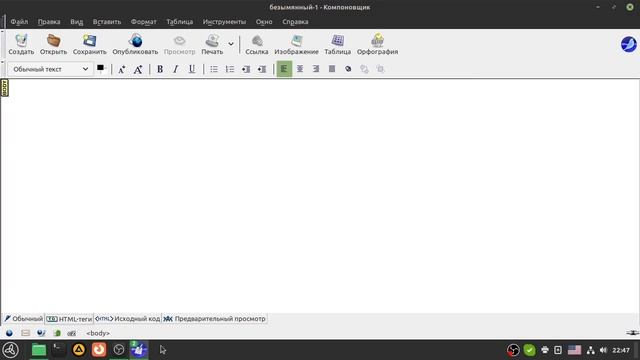
Task: Insert a picture with the Изображение icon
Action: point(296,44)
